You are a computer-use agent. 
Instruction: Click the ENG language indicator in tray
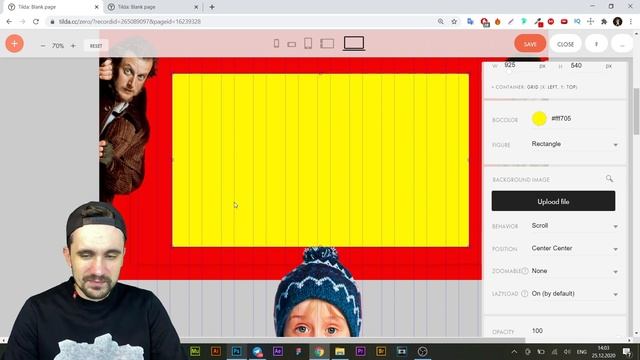(x=581, y=351)
